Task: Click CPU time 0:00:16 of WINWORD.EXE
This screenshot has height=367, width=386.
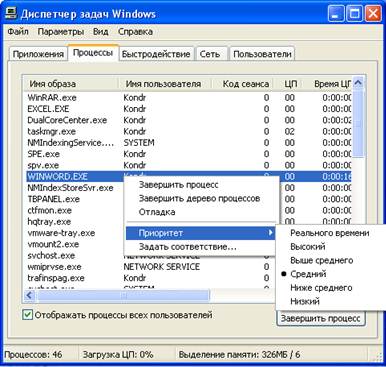Action: coord(337,176)
